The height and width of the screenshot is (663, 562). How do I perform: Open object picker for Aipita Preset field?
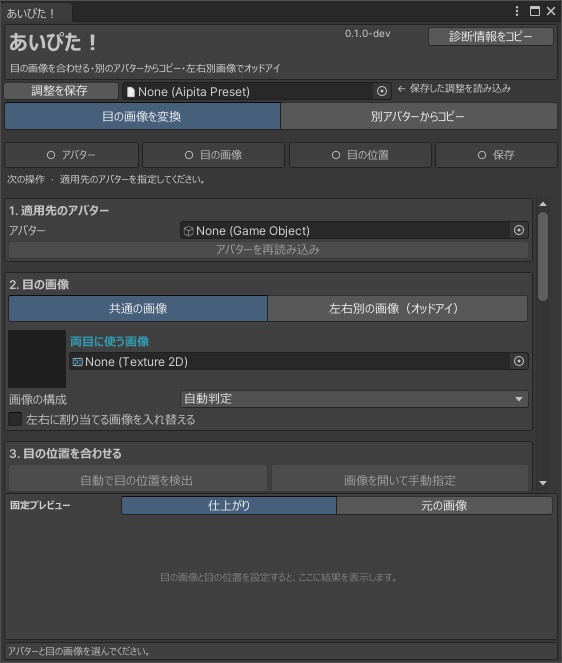381,91
